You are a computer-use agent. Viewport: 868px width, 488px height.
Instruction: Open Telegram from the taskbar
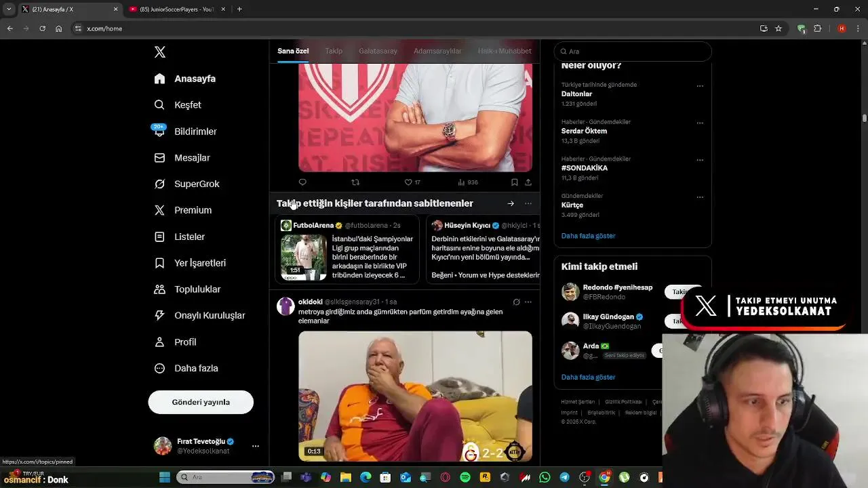coord(564,477)
